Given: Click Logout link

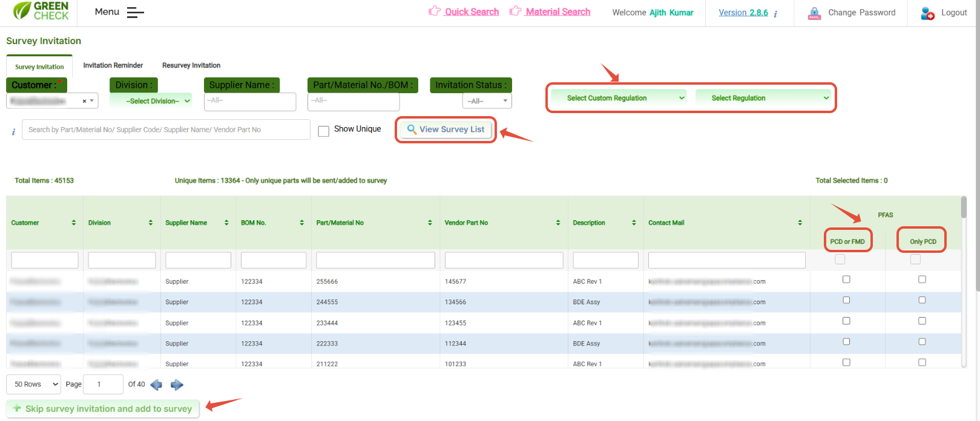Looking at the screenshot, I should click(954, 12).
